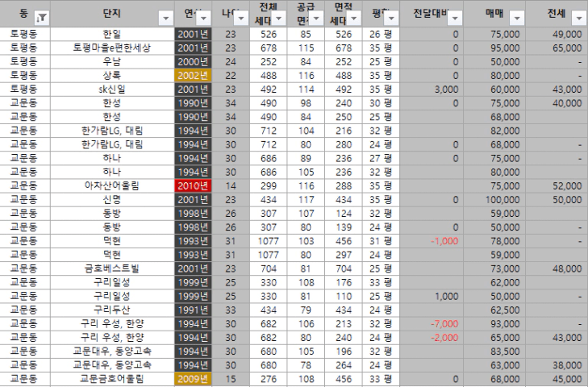Click the 전체 세대 filter button
Viewport: 588px width, 387px height.
[278, 17]
